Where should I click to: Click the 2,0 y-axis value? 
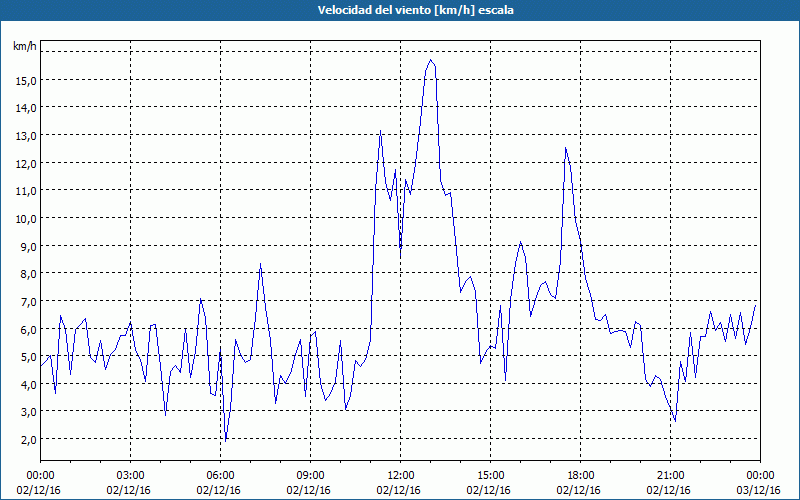28,440
